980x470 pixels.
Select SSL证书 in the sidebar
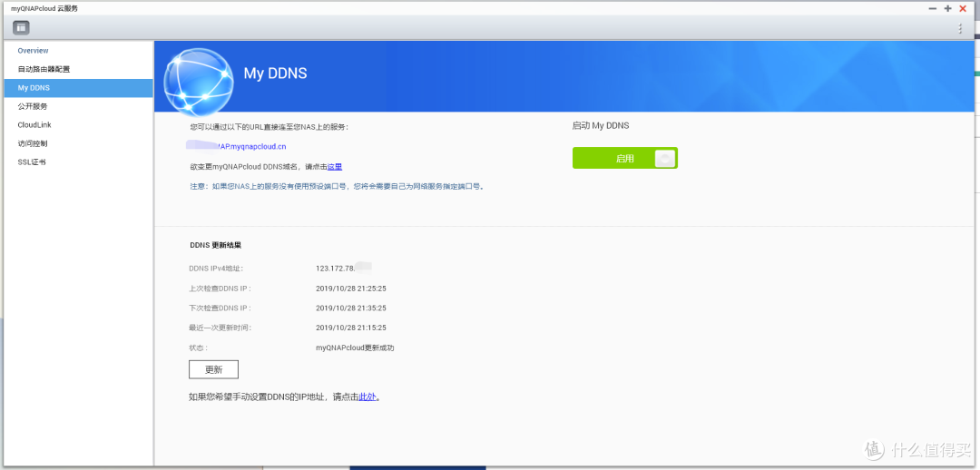click(x=32, y=162)
